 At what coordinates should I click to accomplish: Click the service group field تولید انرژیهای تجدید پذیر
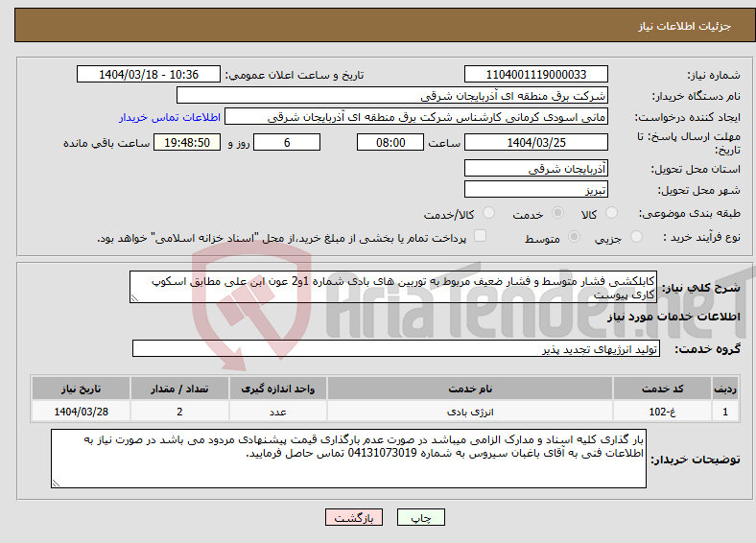(396, 348)
